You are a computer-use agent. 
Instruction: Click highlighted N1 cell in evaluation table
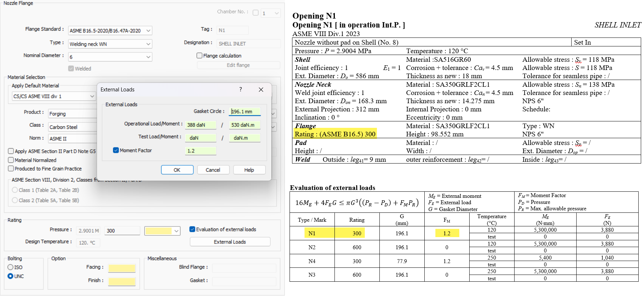(312, 234)
